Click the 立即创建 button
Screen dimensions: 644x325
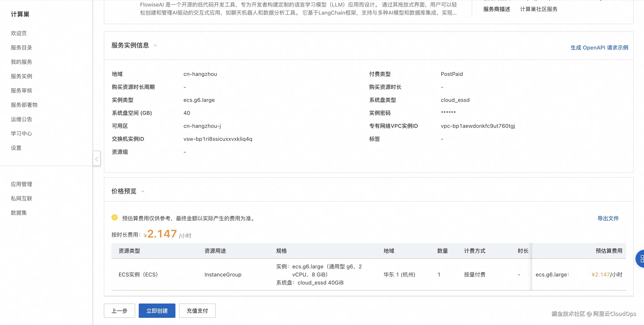pos(157,310)
